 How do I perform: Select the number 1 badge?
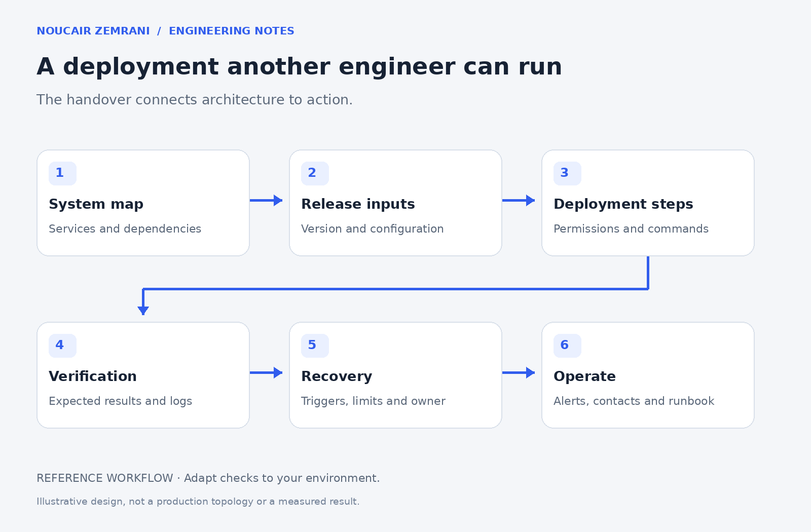click(62, 173)
